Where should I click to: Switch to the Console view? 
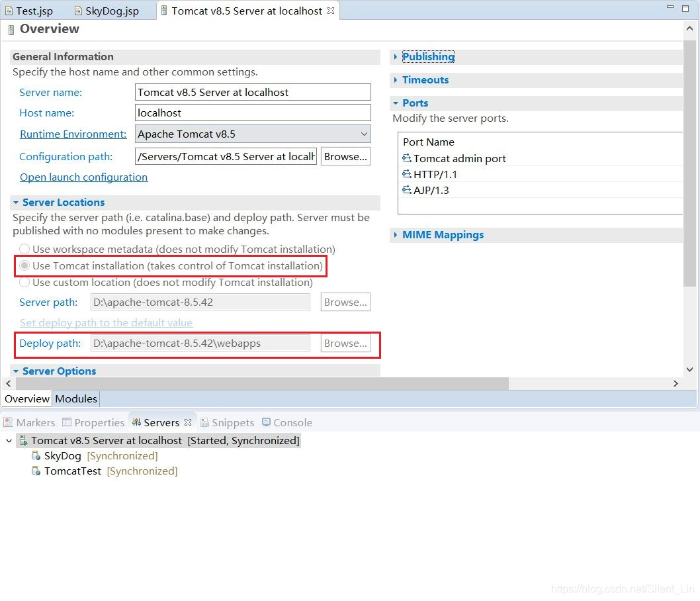pos(287,422)
